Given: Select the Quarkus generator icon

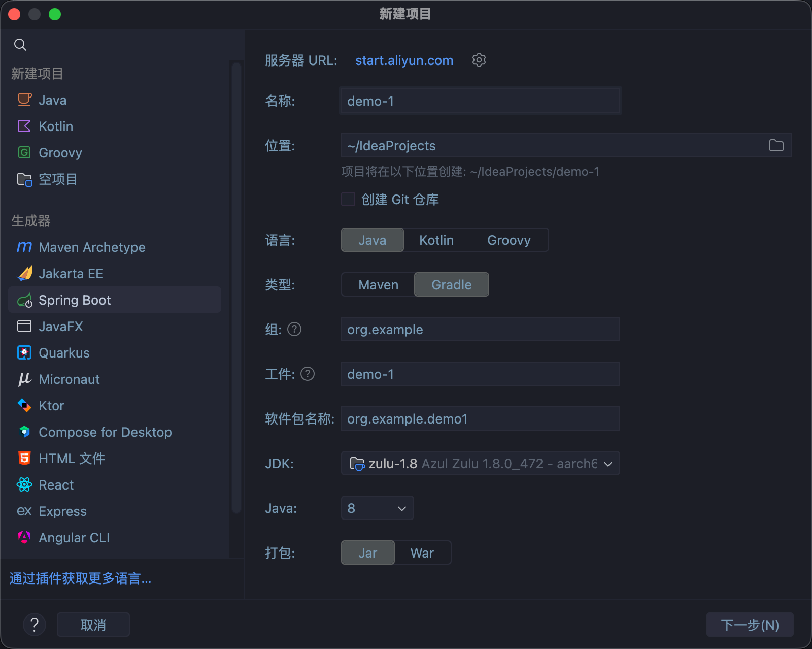Looking at the screenshot, I should coord(24,353).
